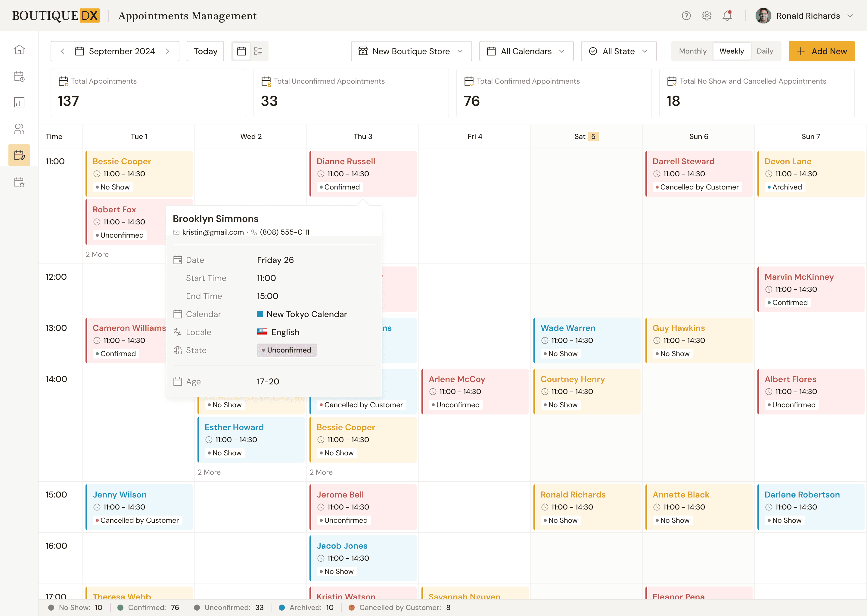Open the New Boutique Store dropdown

[411, 51]
